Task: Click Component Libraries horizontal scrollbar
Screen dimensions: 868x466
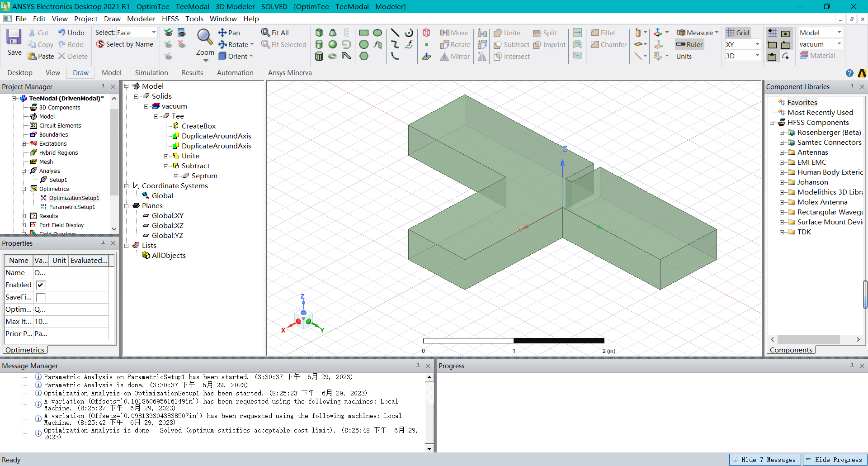Action: pos(808,339)
